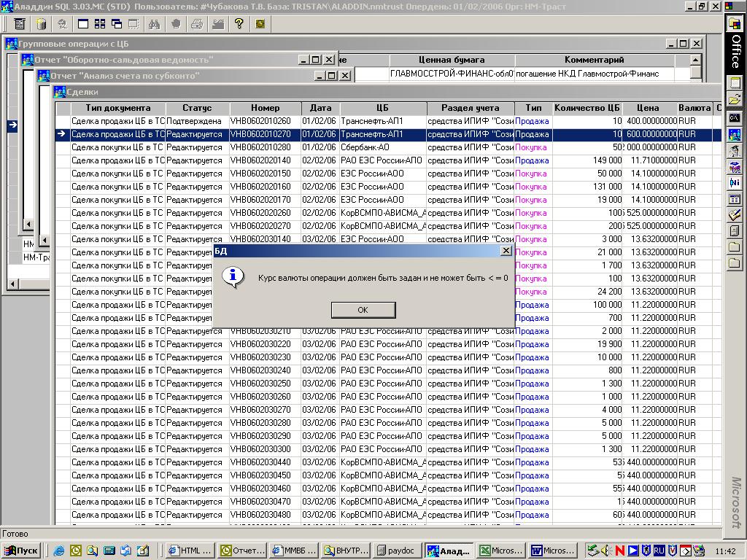This screenshot has width=747, height=560.
Task: Click the Сделки window title bar
Action: click(x=386, y=92)
